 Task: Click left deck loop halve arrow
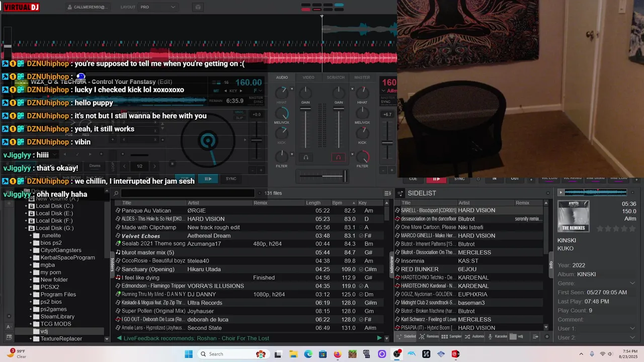[125, 166]
